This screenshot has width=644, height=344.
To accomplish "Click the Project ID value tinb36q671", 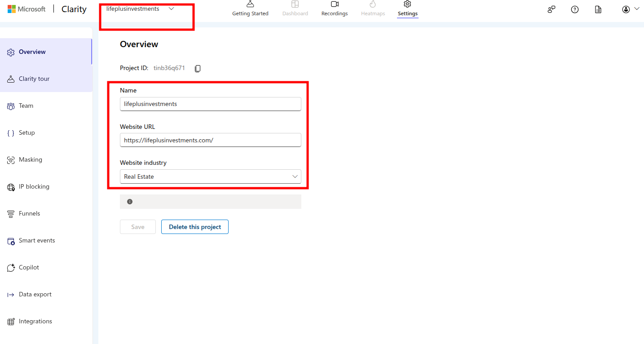I will [x=169, y=68].
